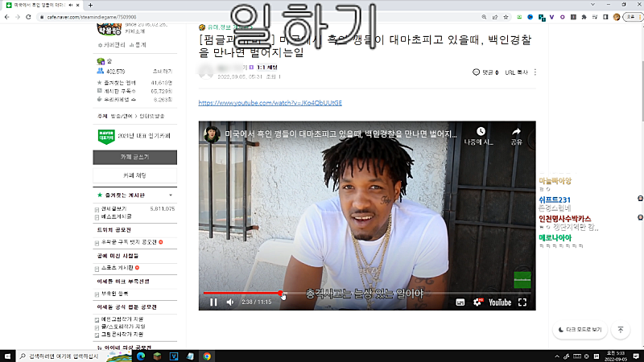The width and height of the screenshot is (644, 362).
Task: Toggle video subtitles on
Action: [460, 302]
